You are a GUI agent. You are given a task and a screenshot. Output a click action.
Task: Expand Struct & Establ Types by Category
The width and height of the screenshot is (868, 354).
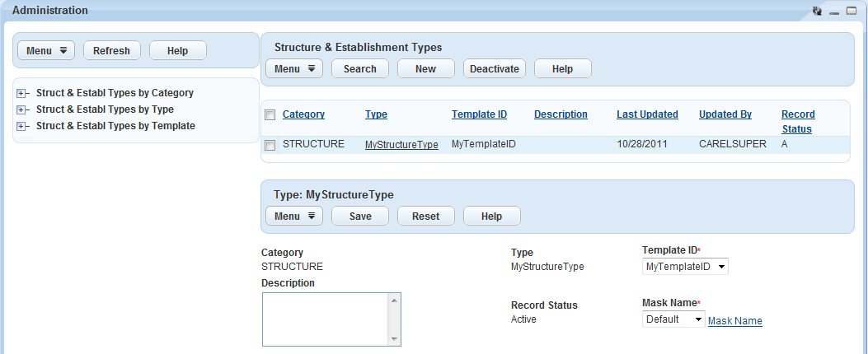click(x=21, y=94)
